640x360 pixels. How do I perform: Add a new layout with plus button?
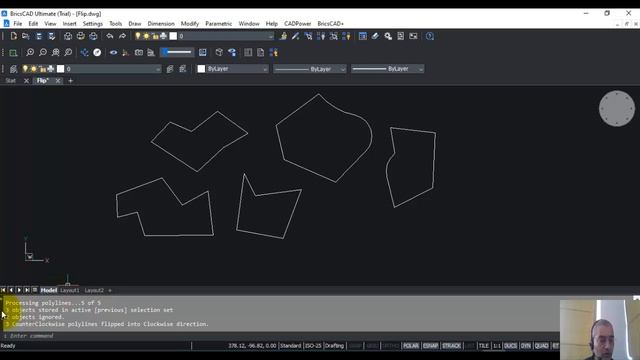pyautogui.click(x=109, y=290)
